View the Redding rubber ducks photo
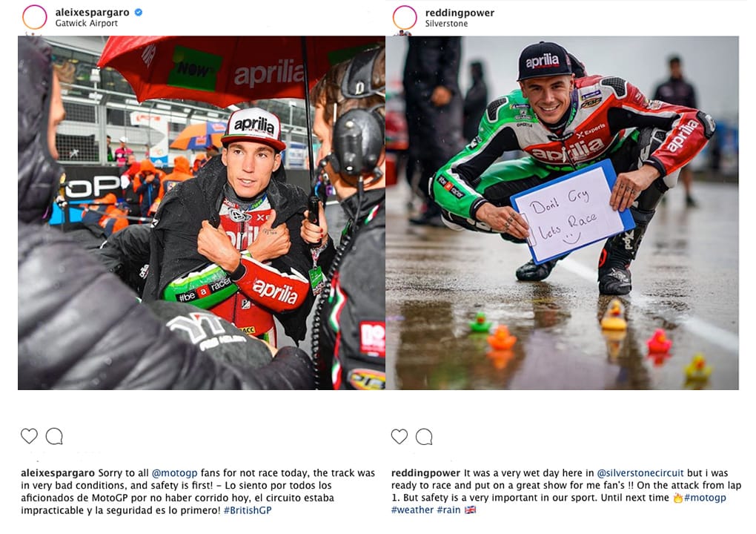Image resolution: width=756 pixels, height=534 pixels. tap(562, 213)
